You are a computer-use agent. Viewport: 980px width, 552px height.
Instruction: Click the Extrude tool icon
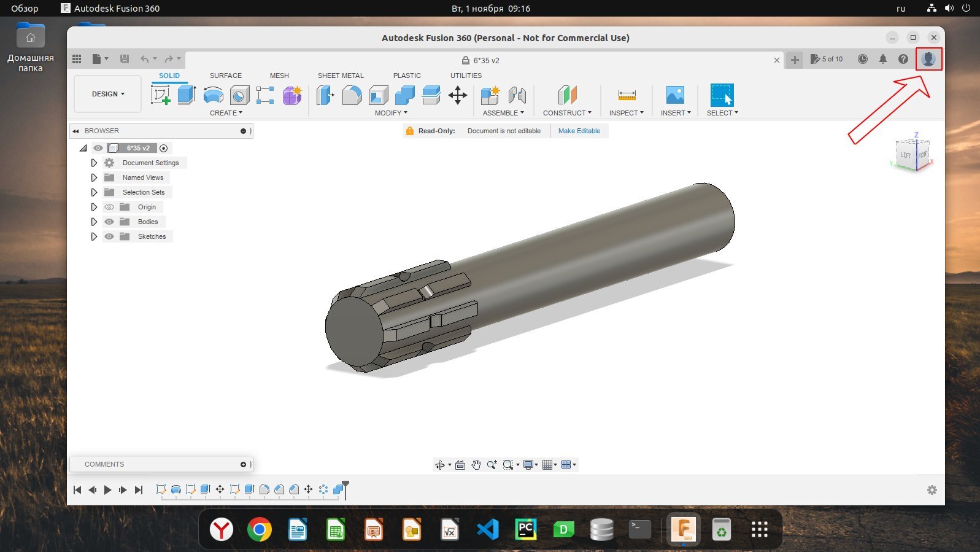click(187, 95)
